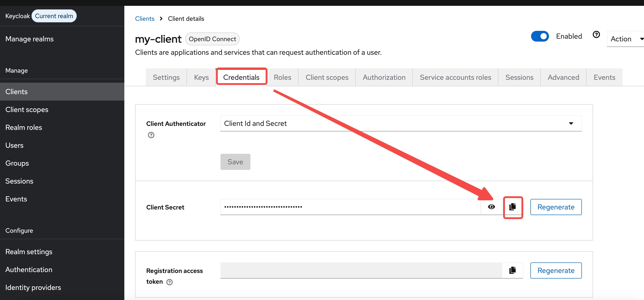Image resolution: width=644 pixels, height=300 pixels.
Task: Open the Advanced tab
Action: point(563,78)
